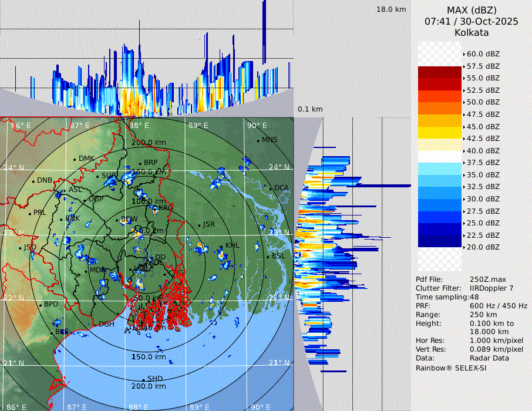This screenshot has height=411, width=532.
Task: Click the Kolkata radar title text
Action: point(472,32)
